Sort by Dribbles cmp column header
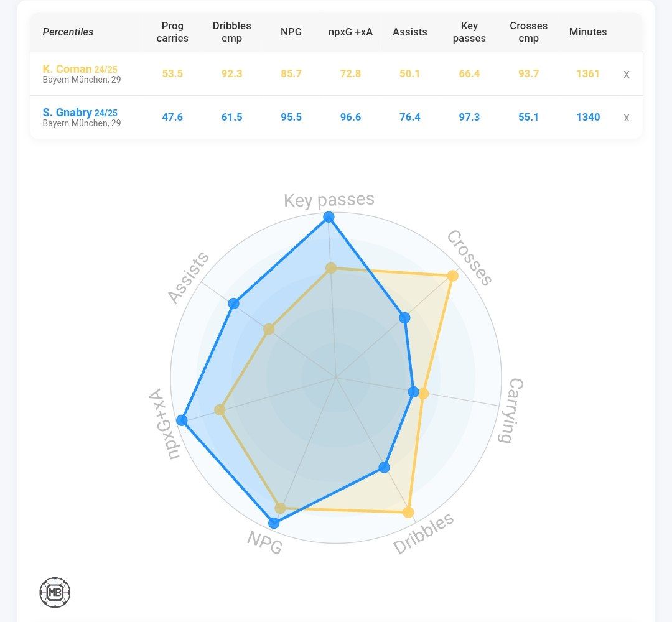 231,32
